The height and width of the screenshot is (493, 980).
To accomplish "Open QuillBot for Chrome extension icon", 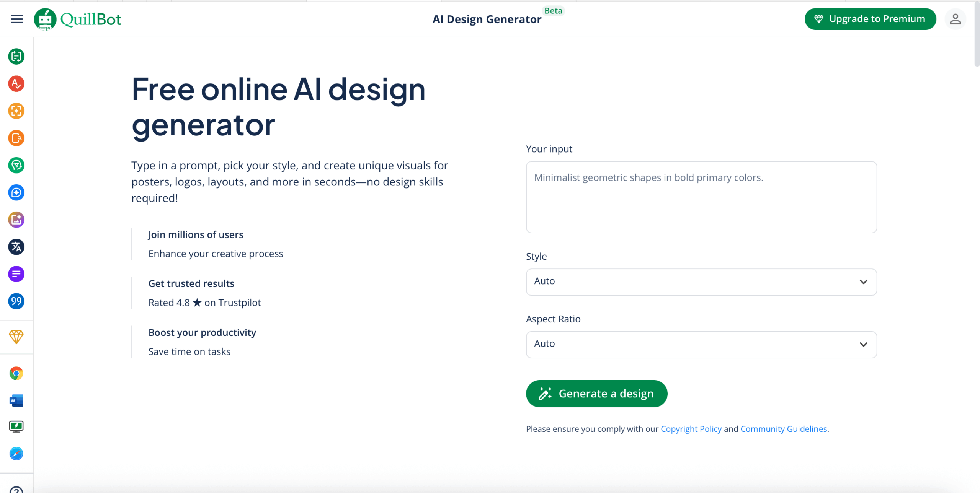I will click(16, 373).
